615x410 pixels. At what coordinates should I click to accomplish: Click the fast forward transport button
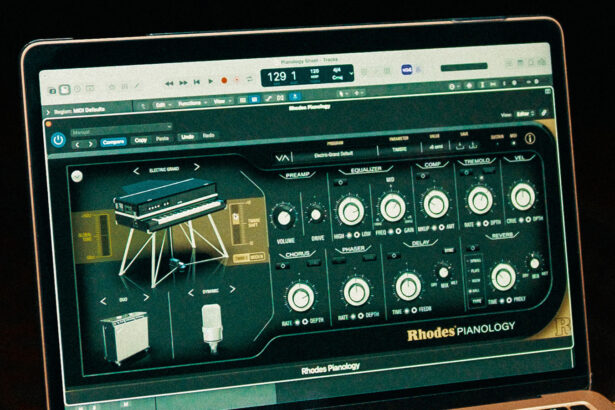click(x=183, y=83)
